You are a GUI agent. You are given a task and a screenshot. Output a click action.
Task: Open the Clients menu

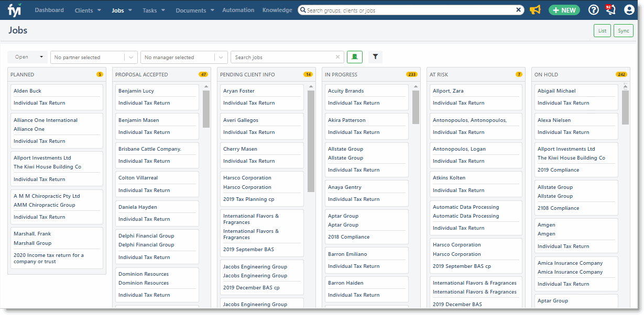click(88, 10)
